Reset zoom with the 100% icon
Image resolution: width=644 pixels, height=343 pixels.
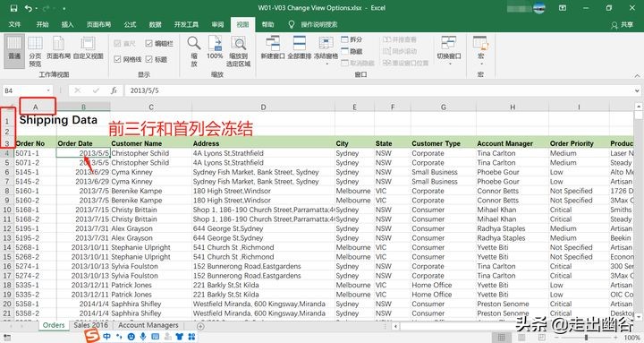click(x=215, y=47)
